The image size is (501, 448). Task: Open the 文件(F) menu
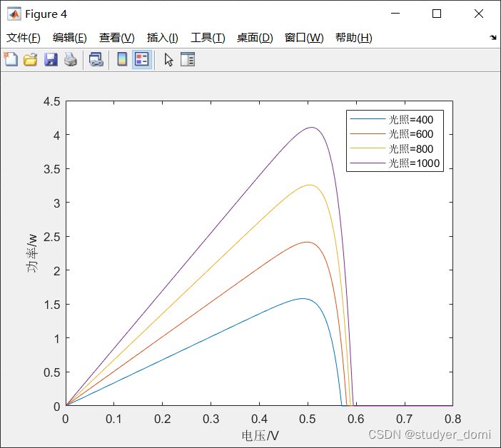(x=24, y=38)
